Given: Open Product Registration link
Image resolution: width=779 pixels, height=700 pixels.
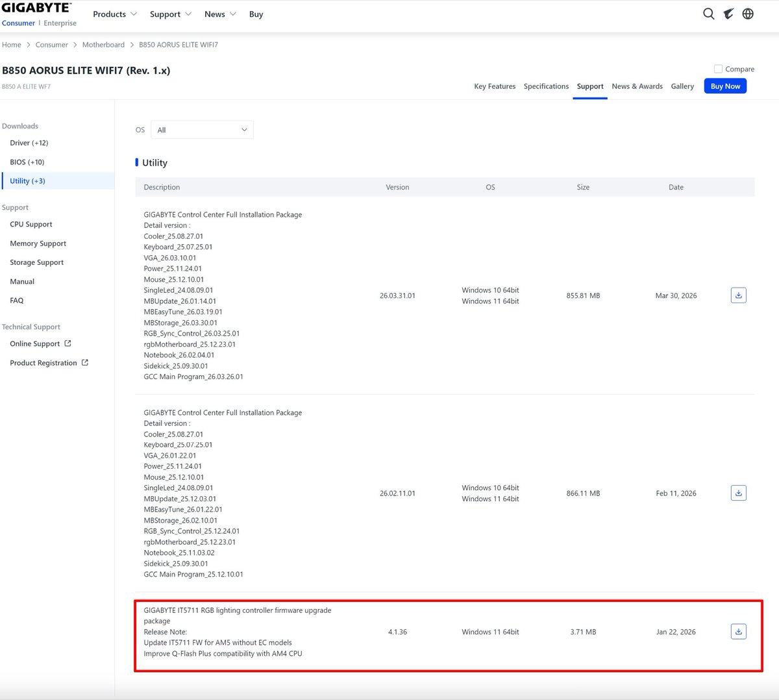Looking at the screenshot, I should coord(43,363).
